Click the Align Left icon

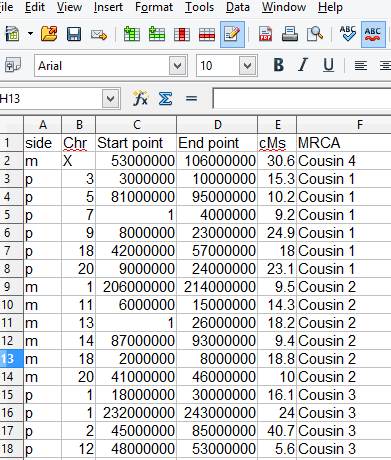point(361,65)
